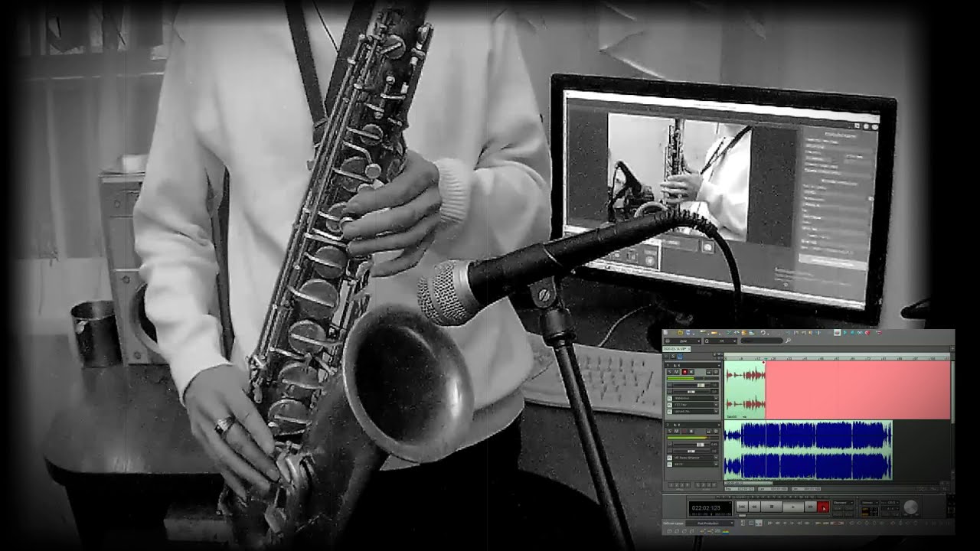980x551 pixels.
Task: Open the Standard mode dropdown in the transport
Action: pyautogui.click(x=843, y=503)
